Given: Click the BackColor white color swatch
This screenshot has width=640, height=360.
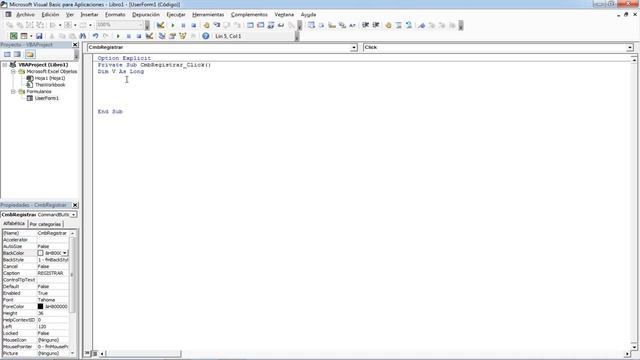Looking at the screenshot, I should (40, 253).
